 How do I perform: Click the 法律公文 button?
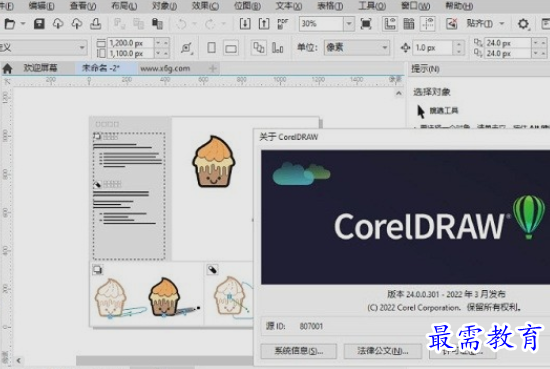pos(383,351)
